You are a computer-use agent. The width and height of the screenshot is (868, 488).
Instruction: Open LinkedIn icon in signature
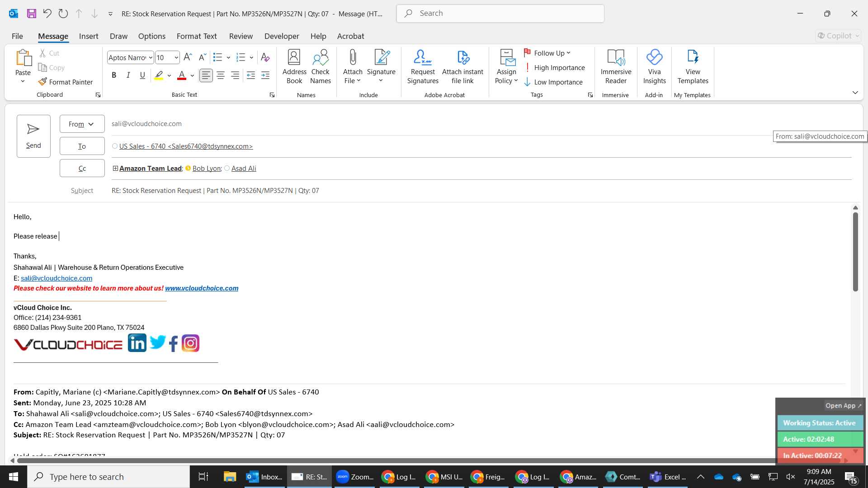tap(137, 343)
